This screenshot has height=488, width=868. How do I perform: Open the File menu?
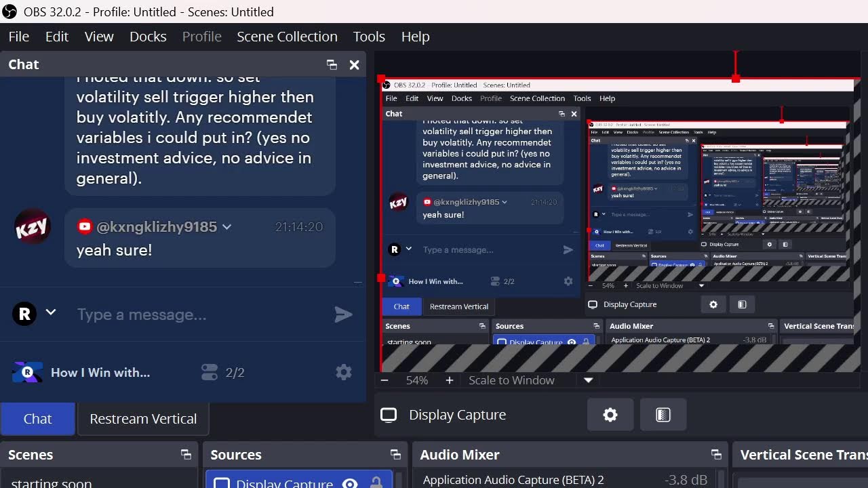(18, 37)
